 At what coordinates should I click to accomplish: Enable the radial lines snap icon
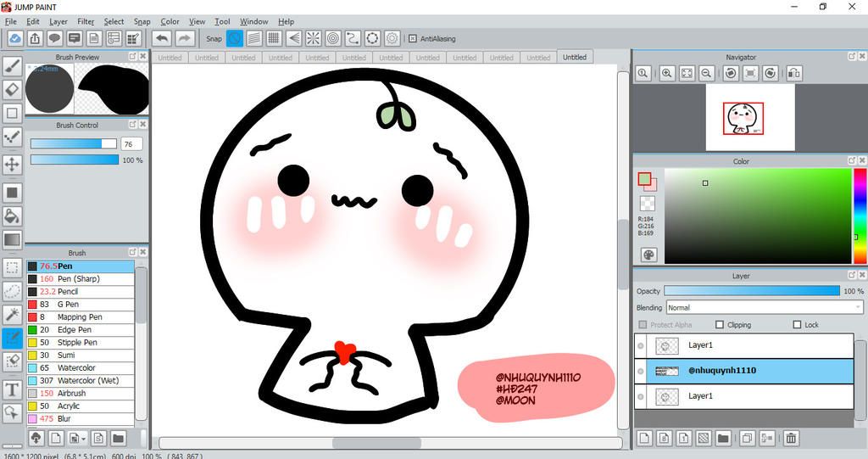coord(314,38)
